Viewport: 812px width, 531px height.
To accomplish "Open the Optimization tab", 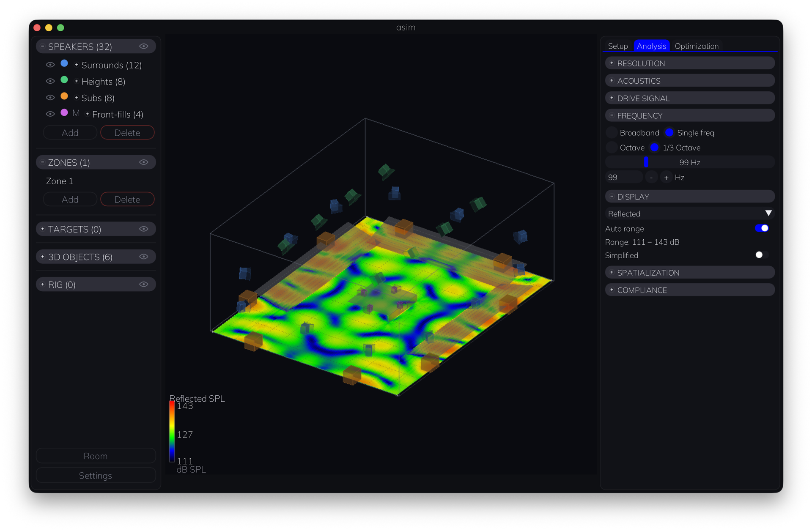I will coord(697,46).
